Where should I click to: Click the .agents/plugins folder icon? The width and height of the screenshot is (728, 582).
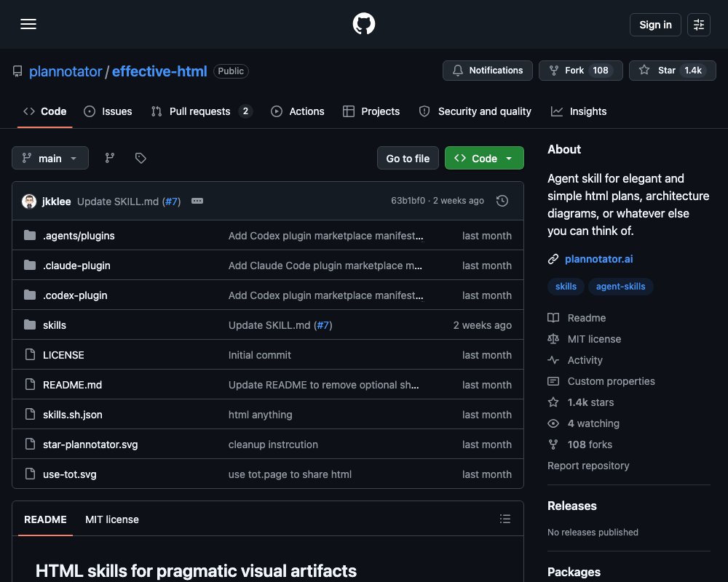coord(30,235)
